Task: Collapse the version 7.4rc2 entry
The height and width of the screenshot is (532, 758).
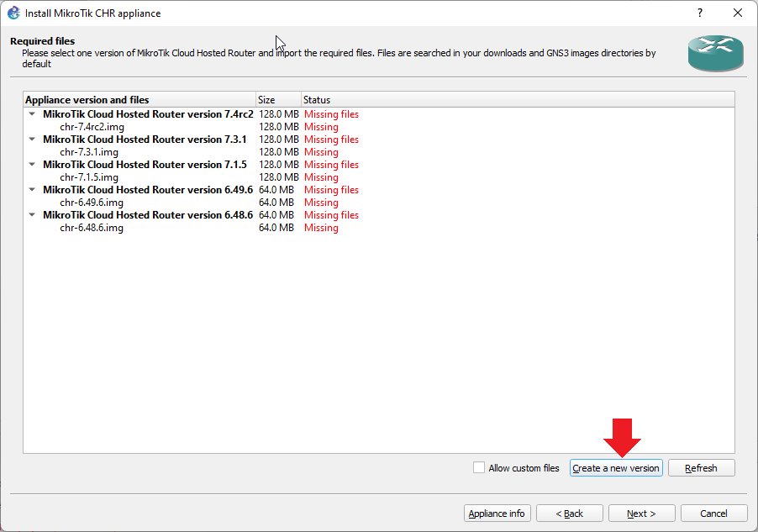Action: click(31, 113)
